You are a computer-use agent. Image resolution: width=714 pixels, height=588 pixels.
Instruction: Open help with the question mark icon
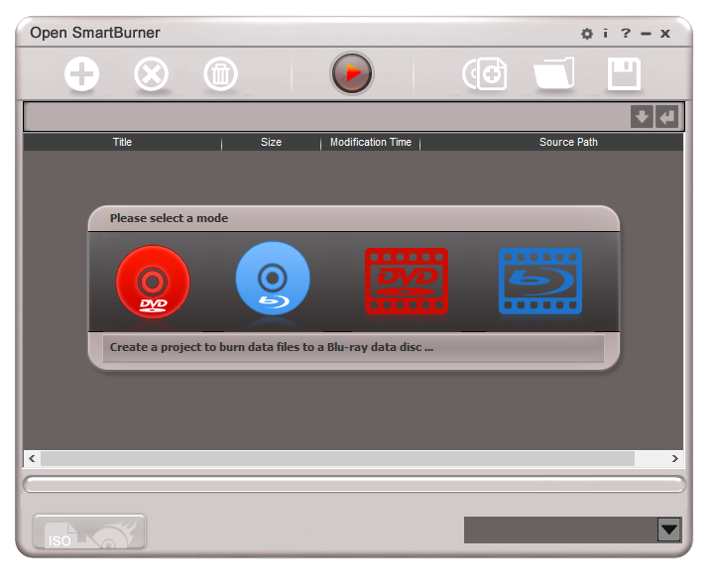(626, 34)
